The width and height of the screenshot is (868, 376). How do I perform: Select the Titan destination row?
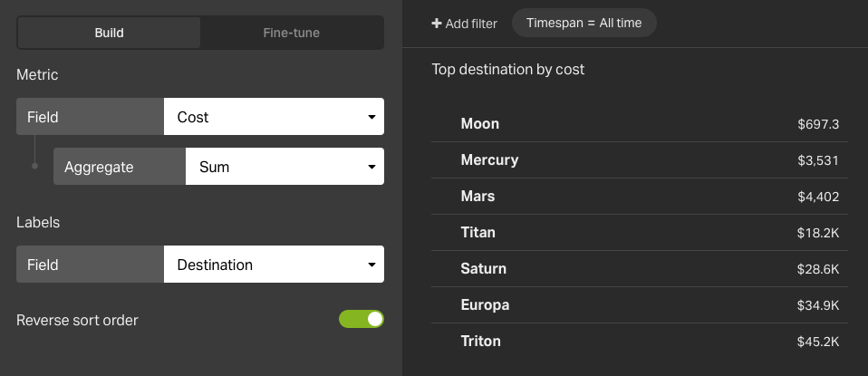pos(640,233)
